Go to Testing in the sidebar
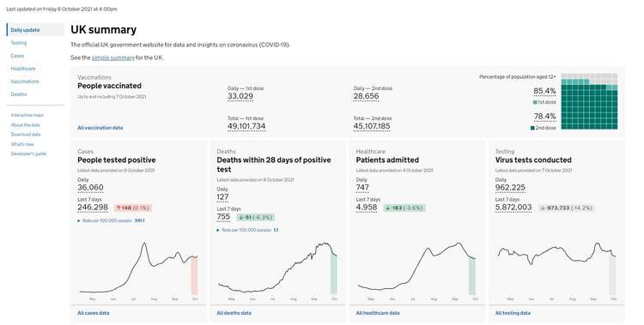The width and height of the screenshot is (644, 325). click(19, 43)
